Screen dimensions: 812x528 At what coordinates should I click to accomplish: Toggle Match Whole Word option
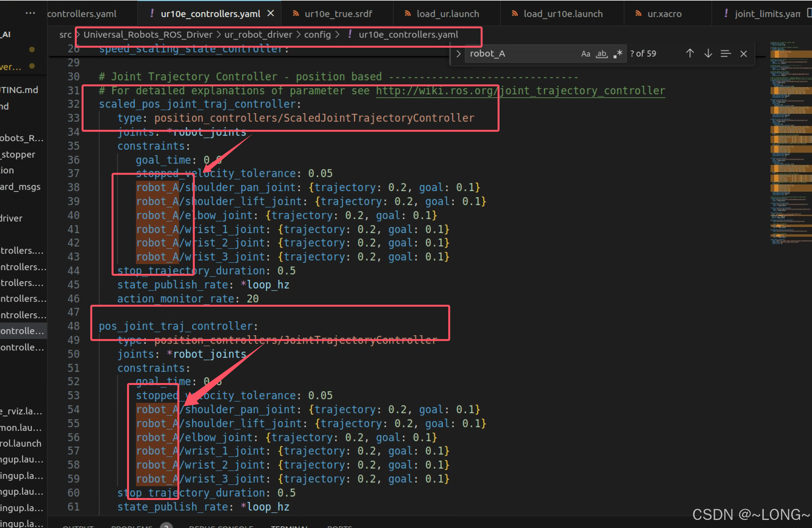click(x=602, y=53)
